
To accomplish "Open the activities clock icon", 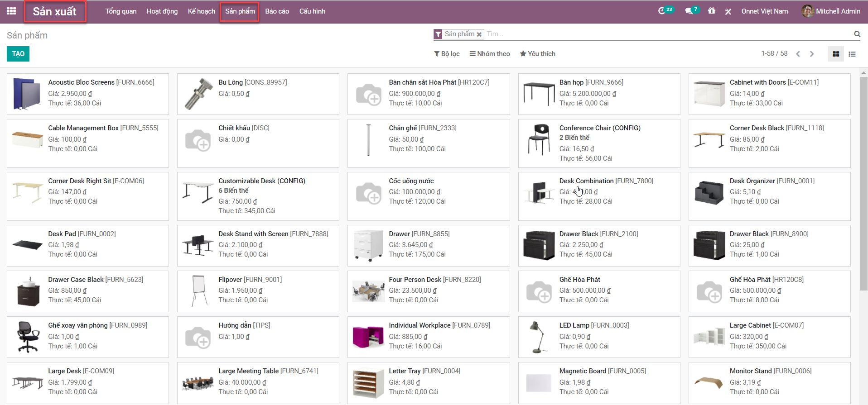I will tap(661, 11).
